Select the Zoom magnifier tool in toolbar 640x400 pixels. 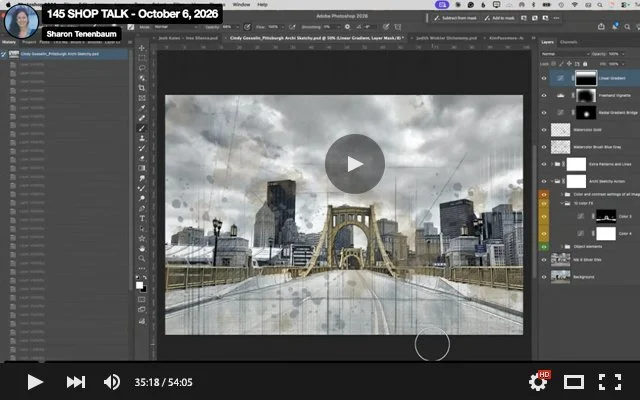point(142,258)
